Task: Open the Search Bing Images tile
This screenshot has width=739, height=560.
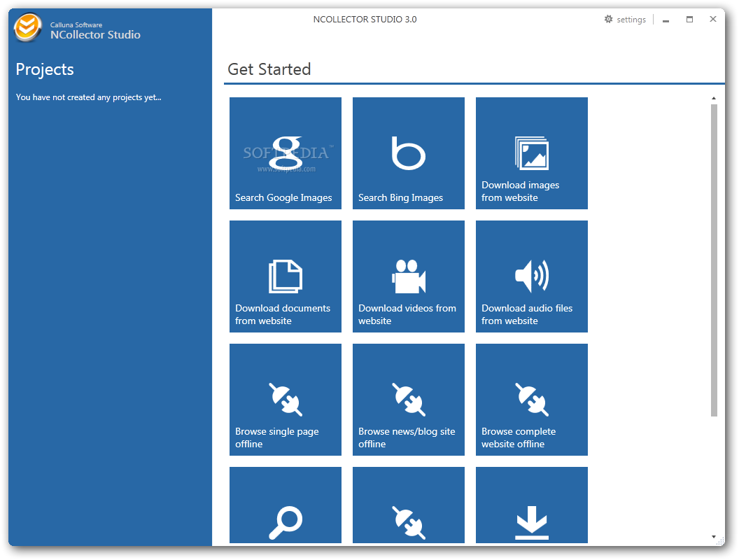Action: [x=408, y=153]
